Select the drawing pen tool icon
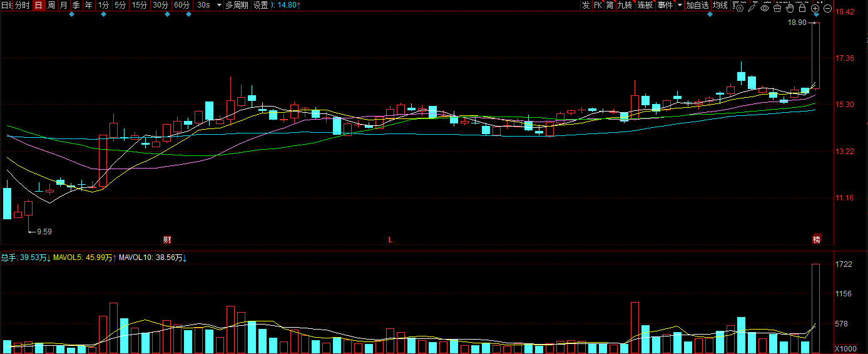This screenshot has height=354, width=868. click(753, 8)
